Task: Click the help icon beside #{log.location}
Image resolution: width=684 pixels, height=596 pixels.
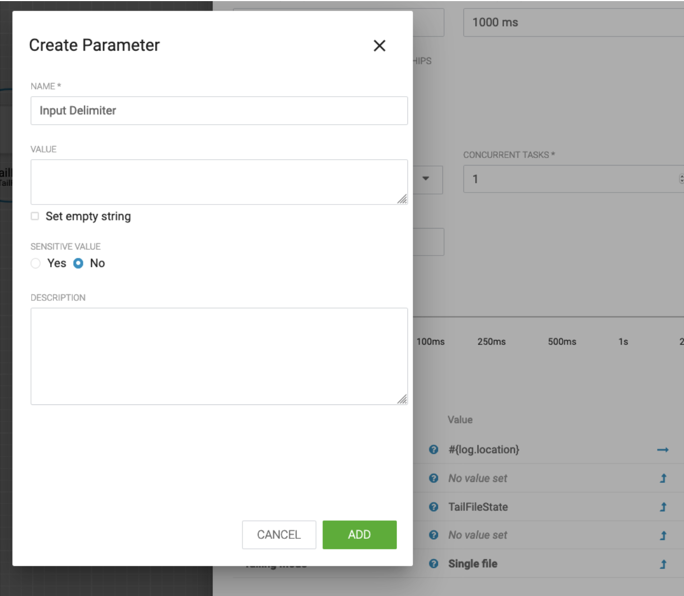Action: pos(433,450)
